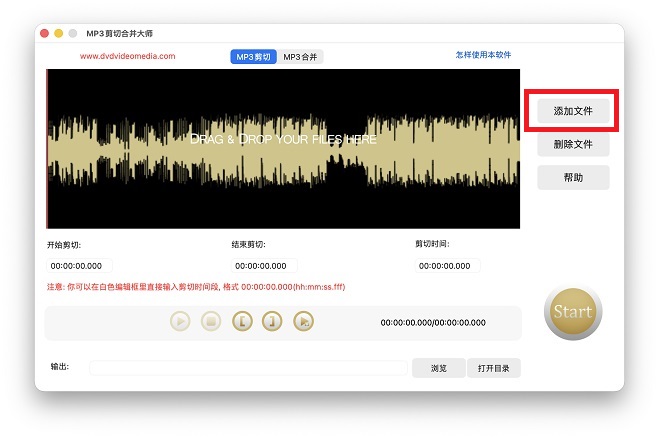659x437 pixels.
Task: Click the waveform drag and drop area
Action: click(284, 150)
